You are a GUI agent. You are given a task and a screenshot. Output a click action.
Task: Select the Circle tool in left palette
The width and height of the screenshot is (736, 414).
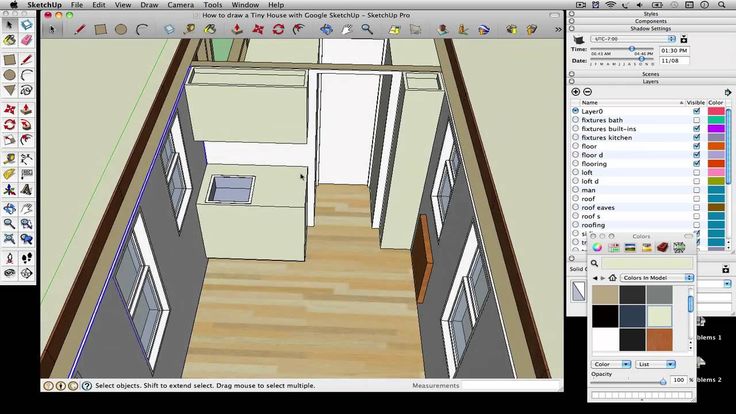tap(9, 75)
